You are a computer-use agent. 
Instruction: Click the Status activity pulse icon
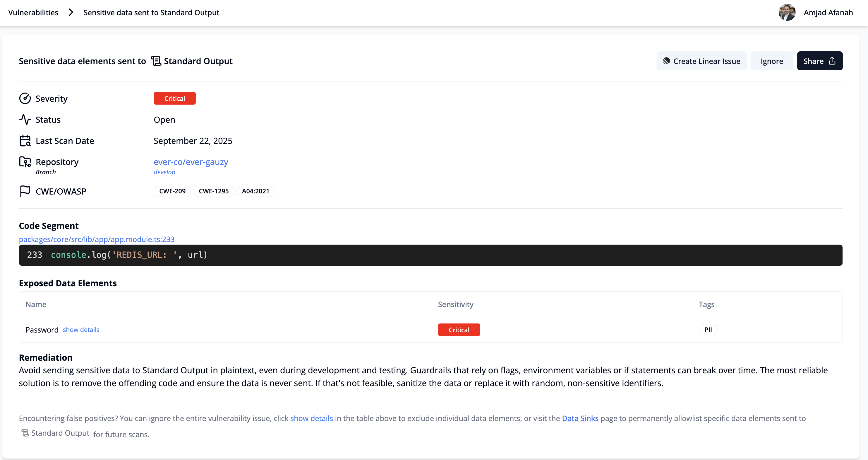[x=25, y=119]
